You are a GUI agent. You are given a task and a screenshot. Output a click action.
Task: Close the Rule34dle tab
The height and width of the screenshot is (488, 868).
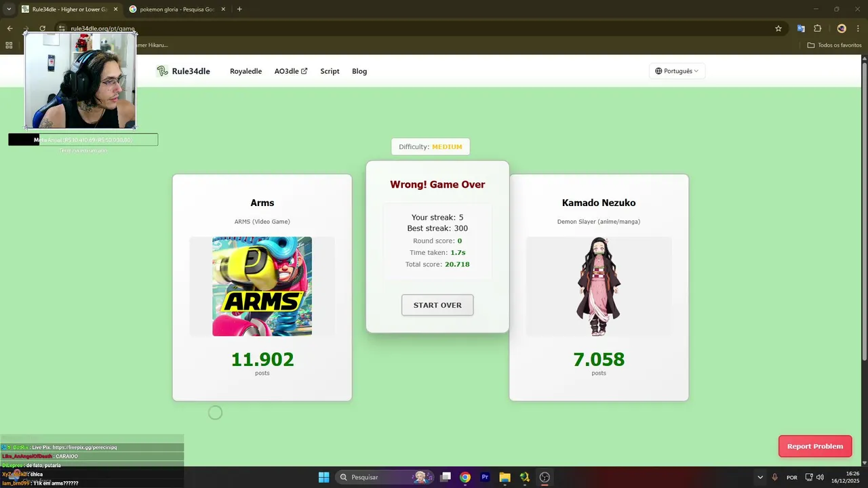115,9
